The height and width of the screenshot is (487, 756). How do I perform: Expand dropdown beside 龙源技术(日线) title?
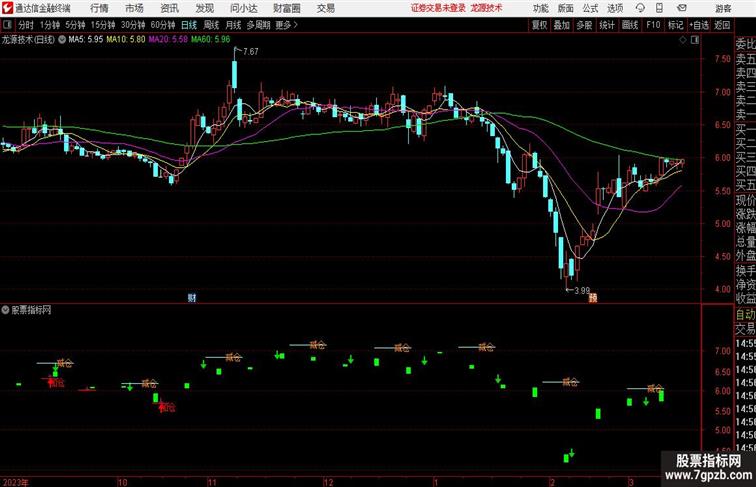pyautogui.click(x=62, y=40)
